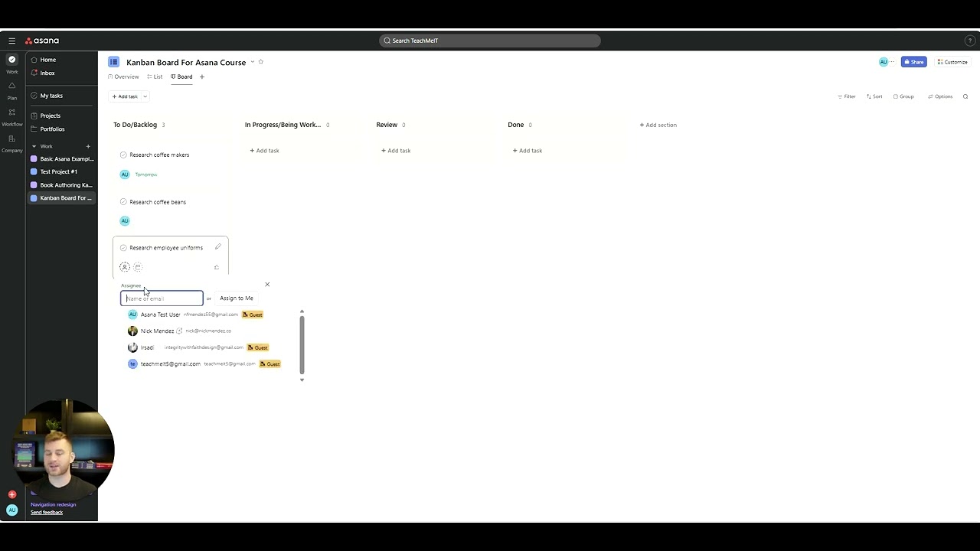Screen dimensions: 980x551
Task: Mark Research employee uniforms complete
Action: pos(123,248)
